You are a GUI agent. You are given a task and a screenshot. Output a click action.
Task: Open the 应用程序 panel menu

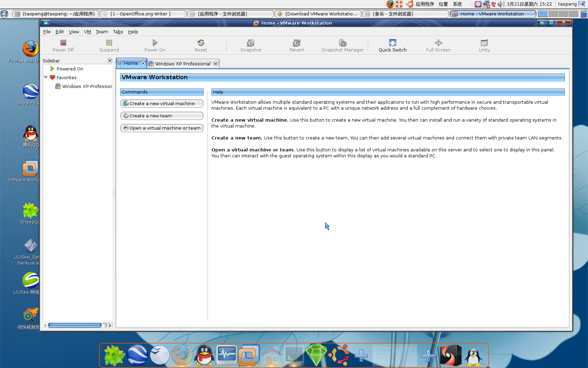click(x=425, y=4)
